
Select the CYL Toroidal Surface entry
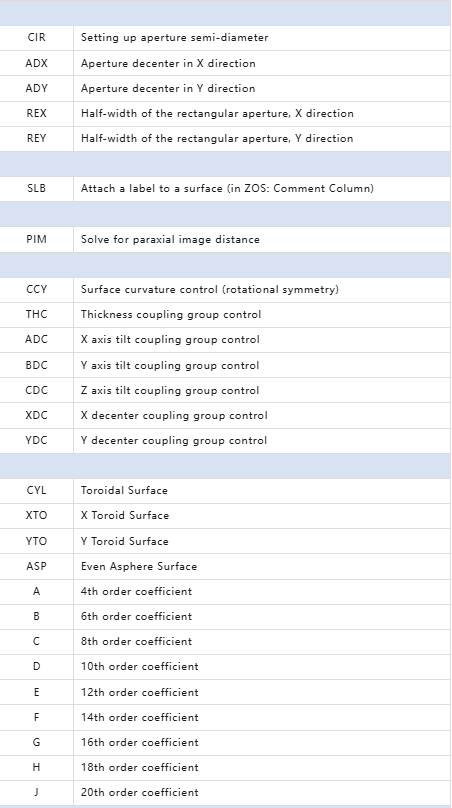coord(225,490)
